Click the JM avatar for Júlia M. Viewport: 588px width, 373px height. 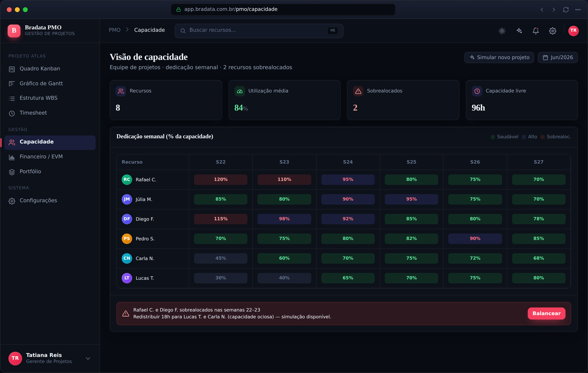[x=127, y=199]
